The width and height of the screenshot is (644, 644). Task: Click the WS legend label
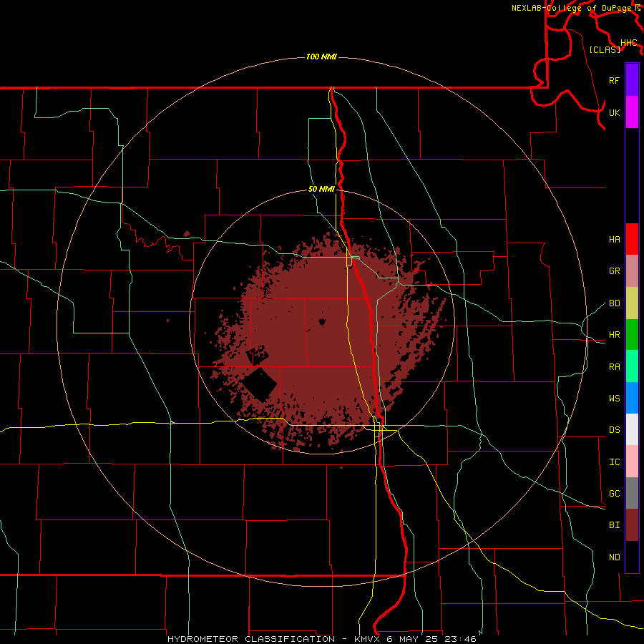click(614, 399)
